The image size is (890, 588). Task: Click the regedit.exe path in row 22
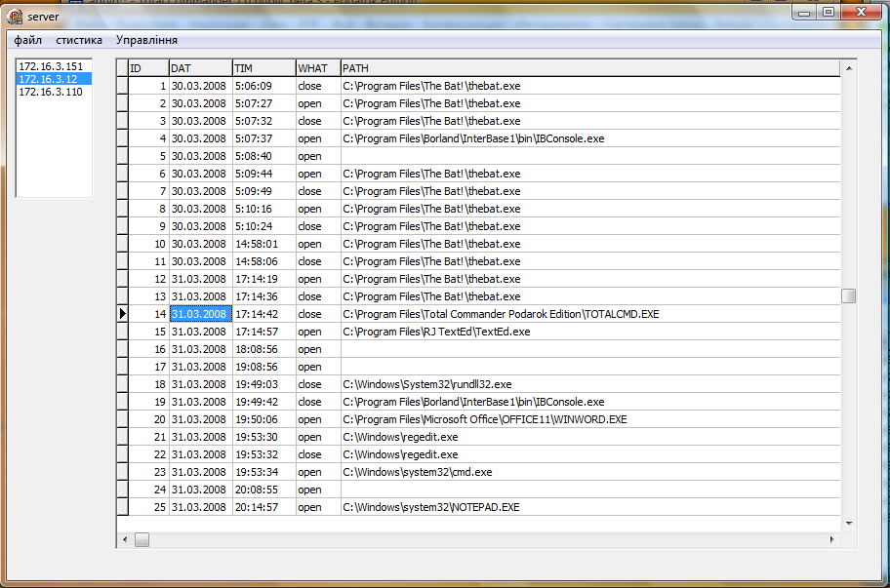tap(590, 454)
